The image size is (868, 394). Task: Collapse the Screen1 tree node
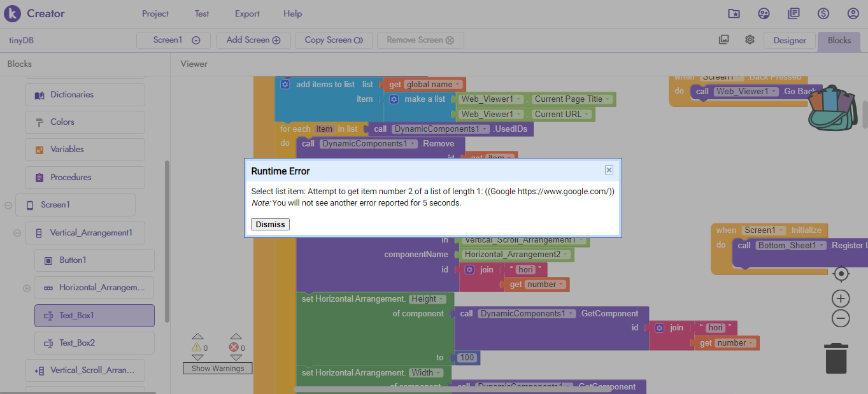coord(8,205)
